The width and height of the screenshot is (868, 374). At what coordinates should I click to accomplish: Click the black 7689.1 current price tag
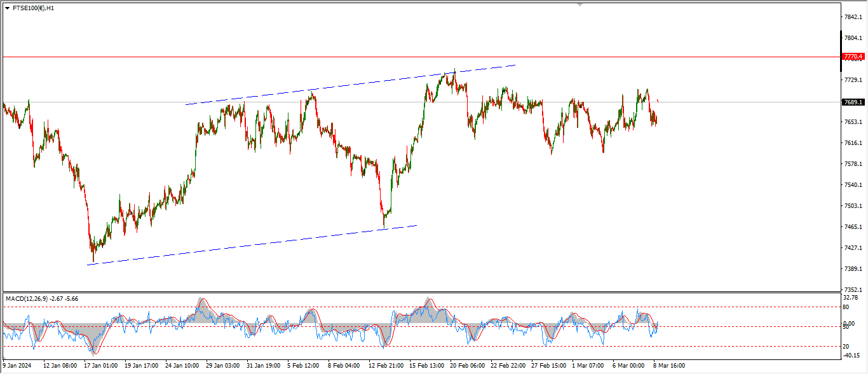click(x=853, y=102)
